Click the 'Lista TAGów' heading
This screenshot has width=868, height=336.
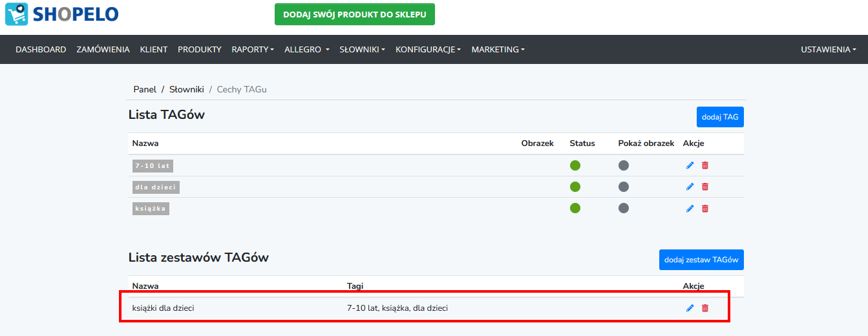[167, 115]
